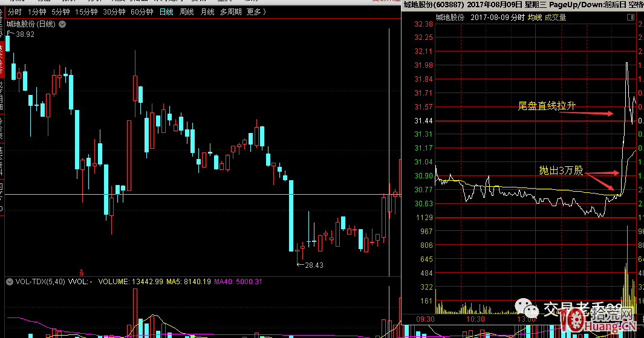Click the 1129 volume axis label
Image resolution: width=644 pixels, height=338 pixels.
click(x=424, y=218)
